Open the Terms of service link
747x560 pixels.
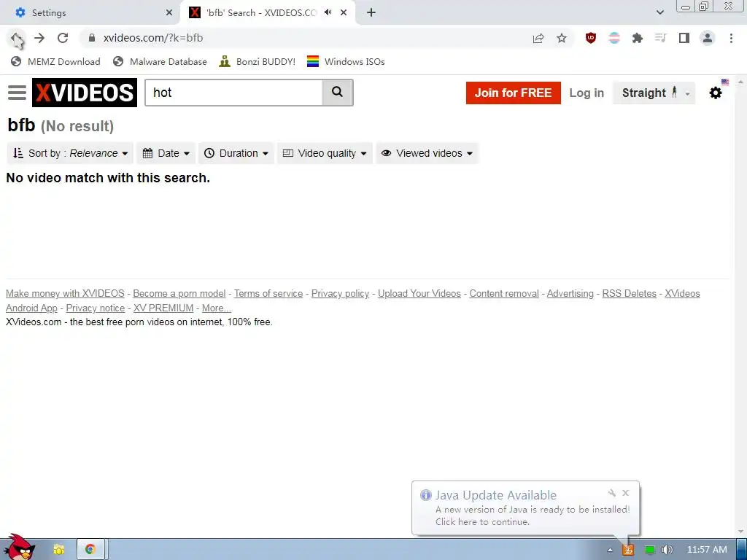[x=268, y=293]
